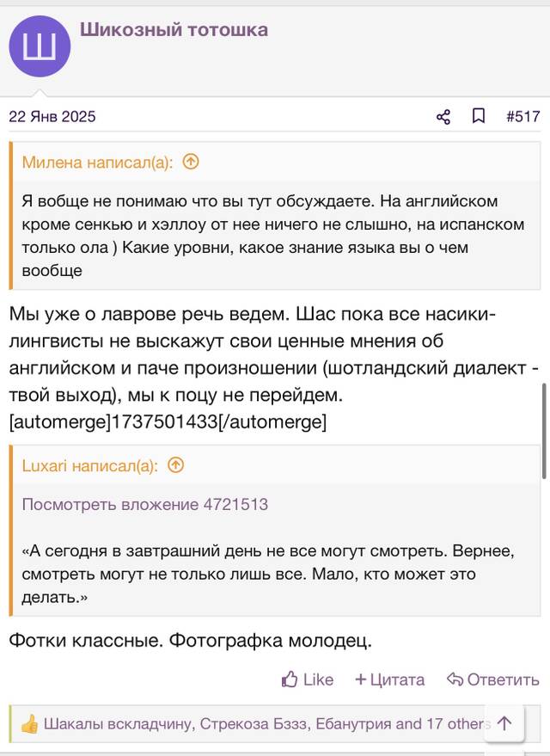The width and height of the screenshot is (550, 756).
Task: Jump to Милена's original post arrow icon
Action: (x=191, y=162)
